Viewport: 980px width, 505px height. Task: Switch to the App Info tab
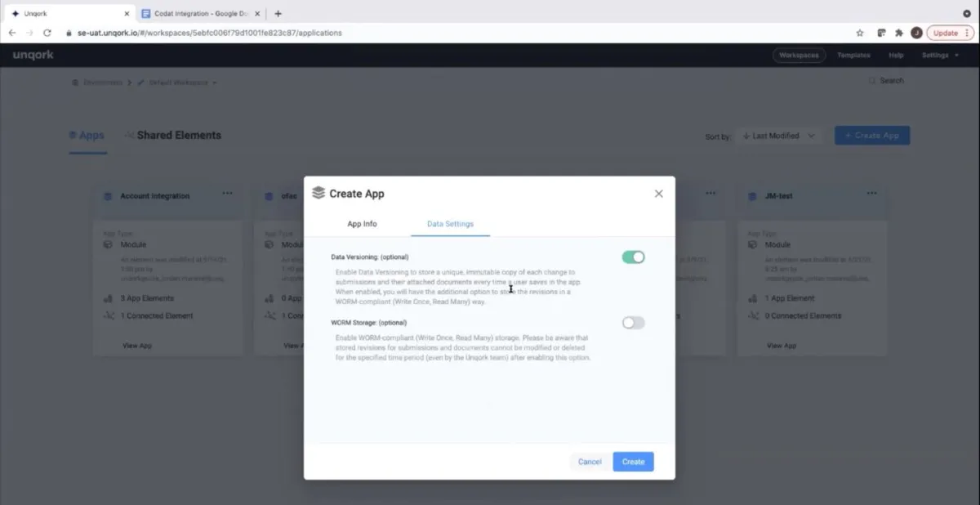pyautogui.click(x=362, y=224)
